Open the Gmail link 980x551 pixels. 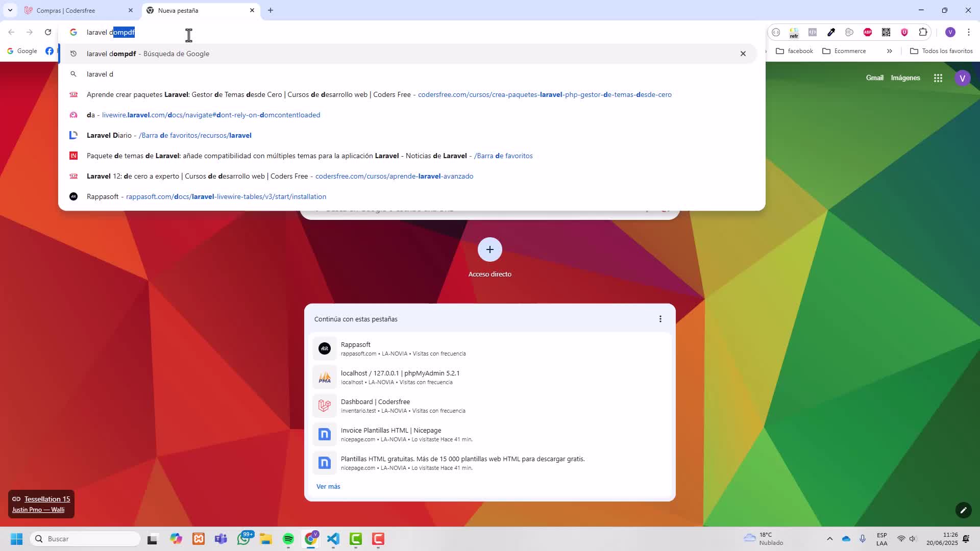(875, 78)
